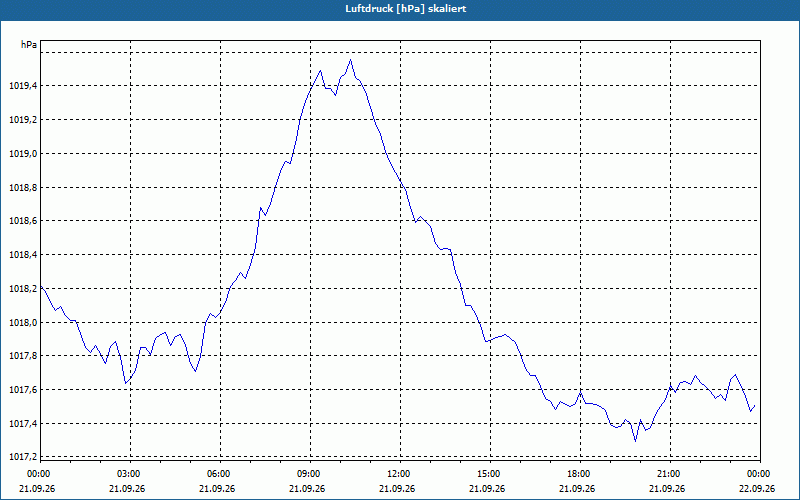
Task: Select the 1018,6 y-axis value
Action: point(23,221)
